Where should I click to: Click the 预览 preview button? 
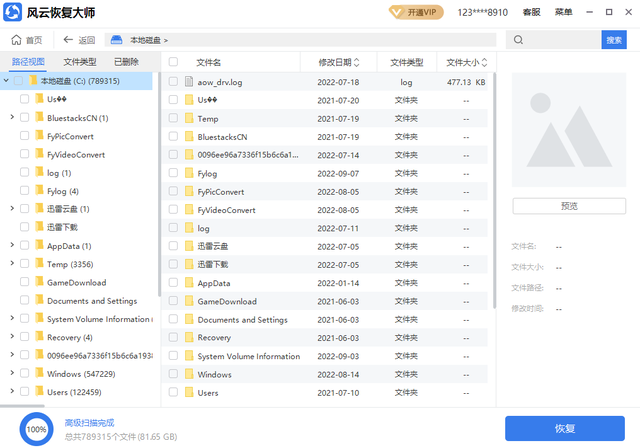coord(569,206)
